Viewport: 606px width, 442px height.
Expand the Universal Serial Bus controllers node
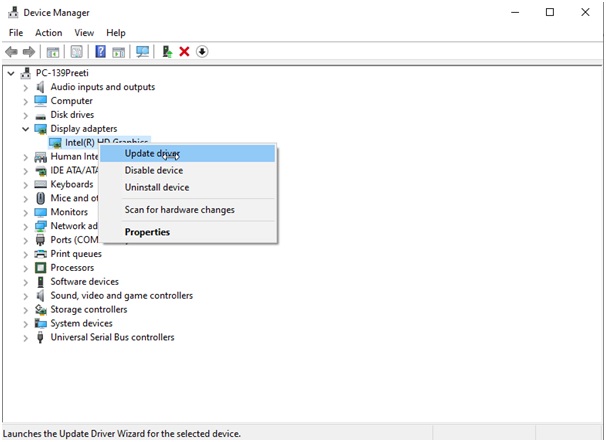coord(26,338)
